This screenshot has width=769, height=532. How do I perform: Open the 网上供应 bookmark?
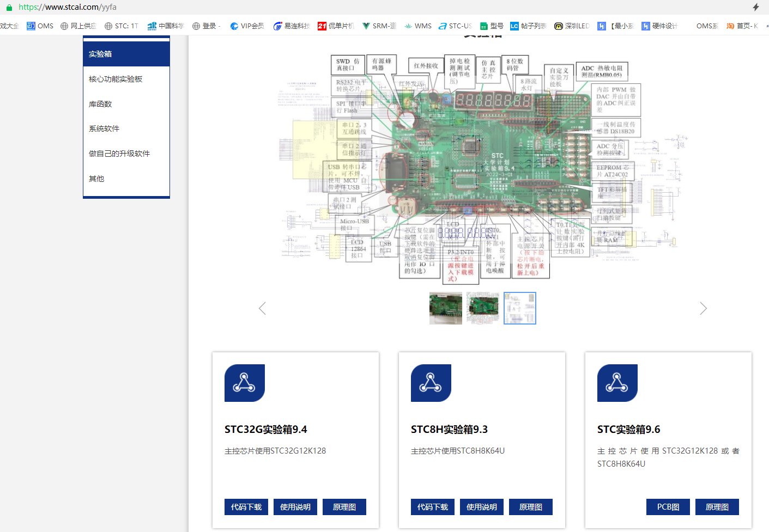tap(78, 26)
